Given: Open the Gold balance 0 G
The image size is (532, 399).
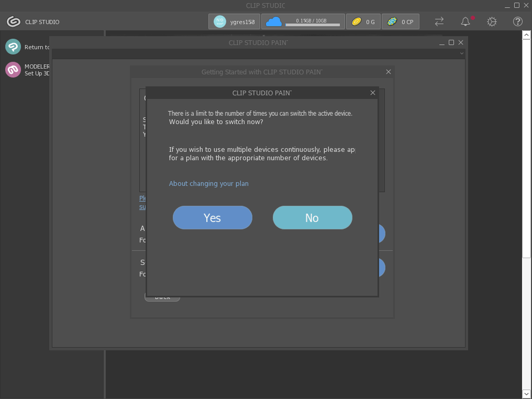Looking at the screenshot, I should pyautogui.click(x=363, y=22).
